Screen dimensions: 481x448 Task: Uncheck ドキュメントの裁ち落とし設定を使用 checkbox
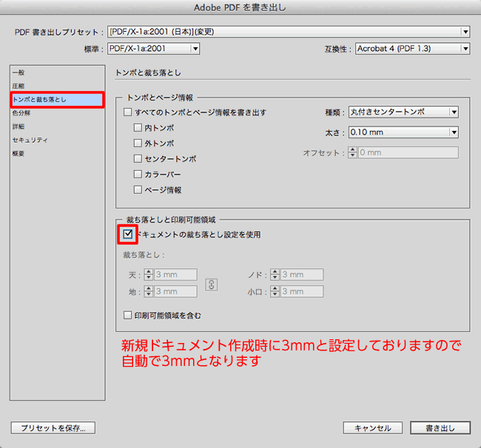pos(127,234)
